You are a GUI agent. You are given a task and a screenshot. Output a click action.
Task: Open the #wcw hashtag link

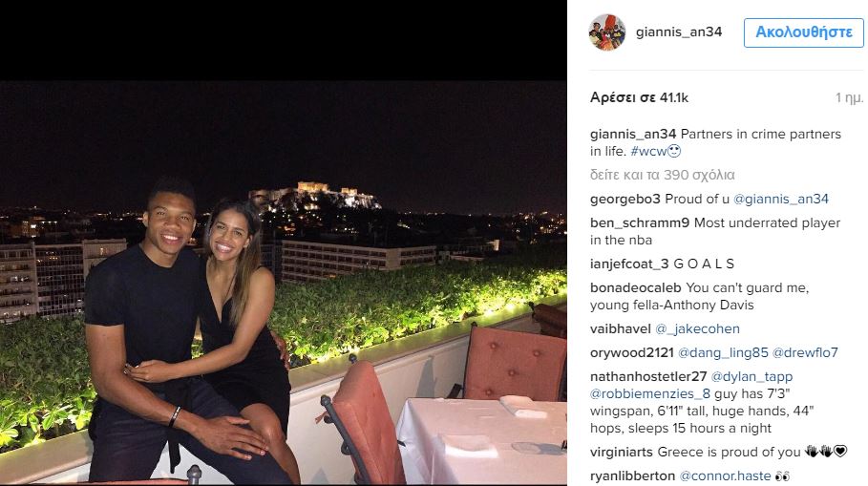coord(648,151)
